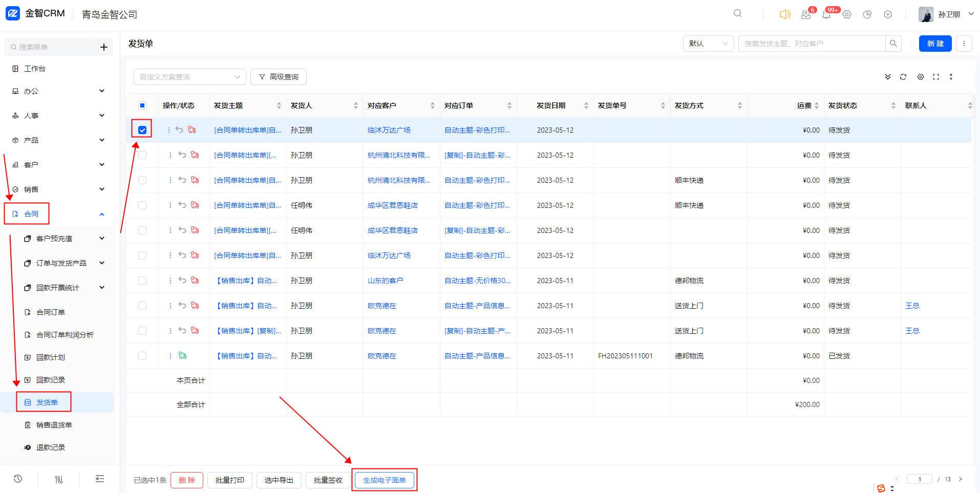
Task: Click the green delivery icon in FH202305111001 row
Action: click(x=182, y=355)
